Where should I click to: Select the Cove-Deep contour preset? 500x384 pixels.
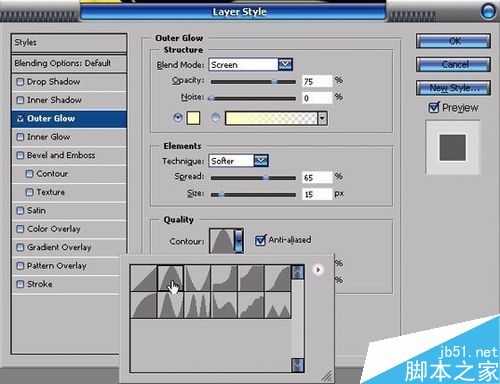224,278
